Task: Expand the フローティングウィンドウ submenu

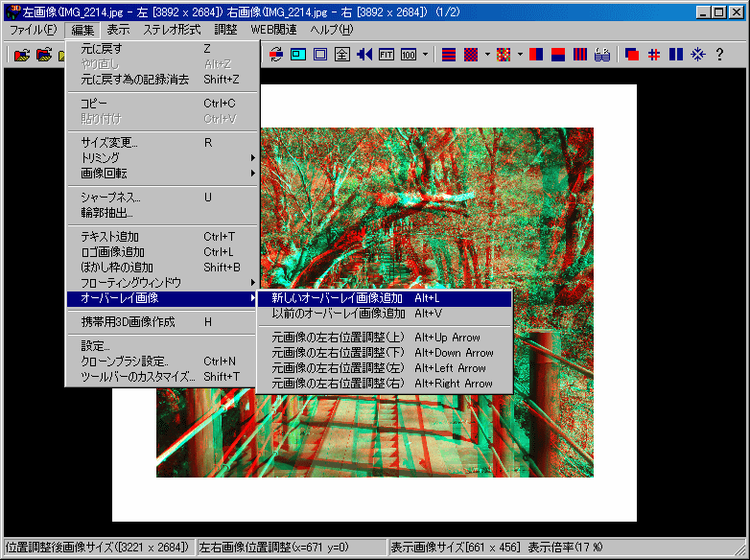Action: pyautogui.click(x=163, y=283)
